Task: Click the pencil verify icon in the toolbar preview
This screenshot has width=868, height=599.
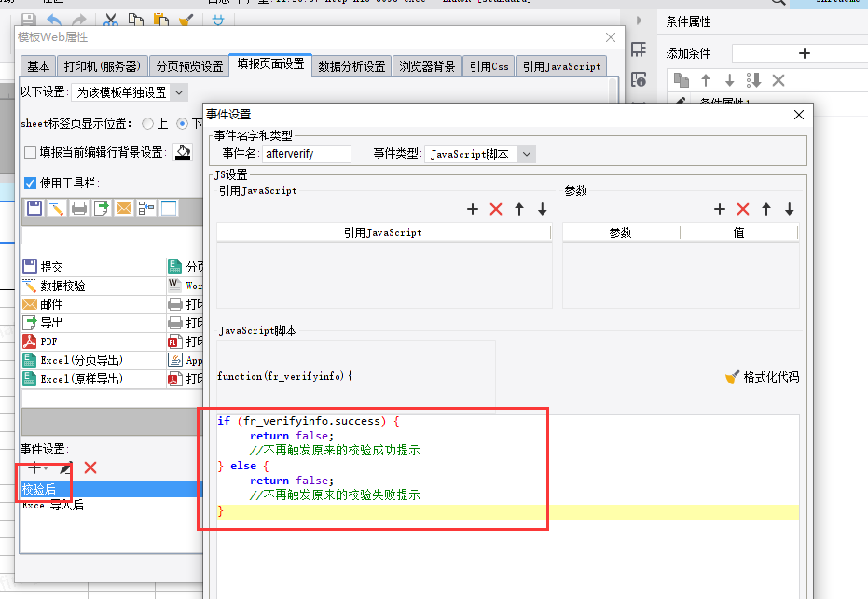Action: tap(57, 208)
